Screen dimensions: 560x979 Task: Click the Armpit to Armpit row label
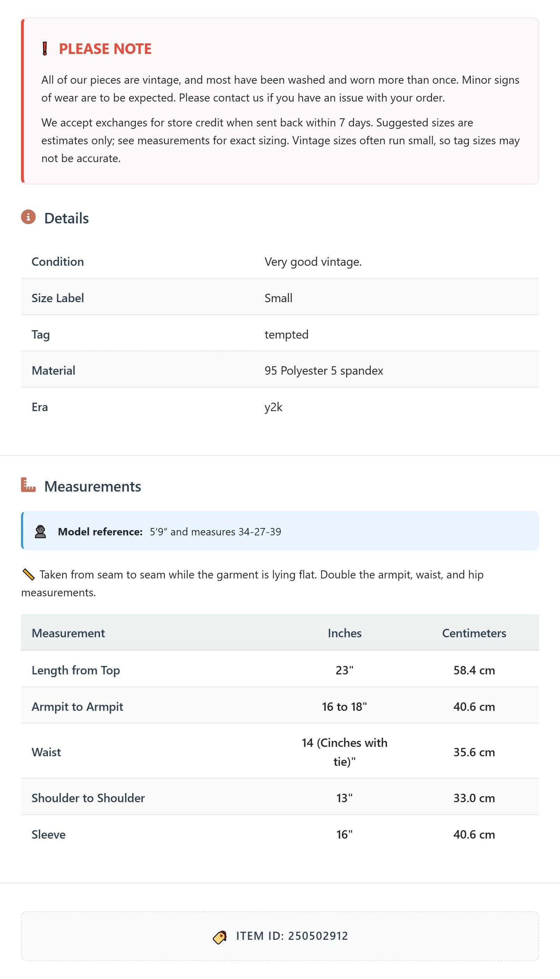[x=77, y=706]
